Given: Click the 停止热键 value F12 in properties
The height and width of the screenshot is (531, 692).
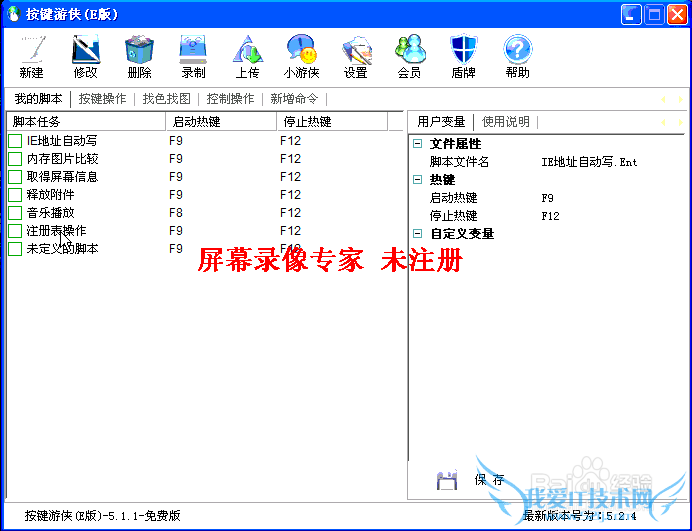Looking at the screenshot, I should (550, 216).
